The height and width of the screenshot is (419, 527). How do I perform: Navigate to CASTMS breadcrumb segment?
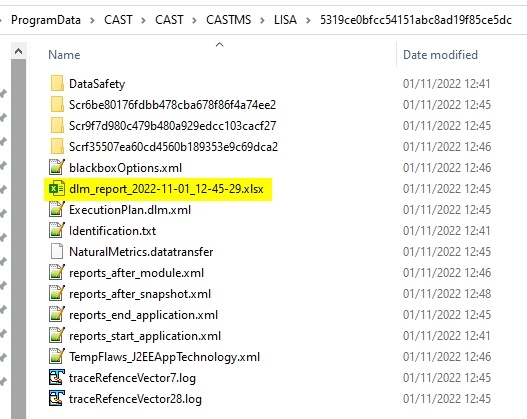tap(229, 20)
